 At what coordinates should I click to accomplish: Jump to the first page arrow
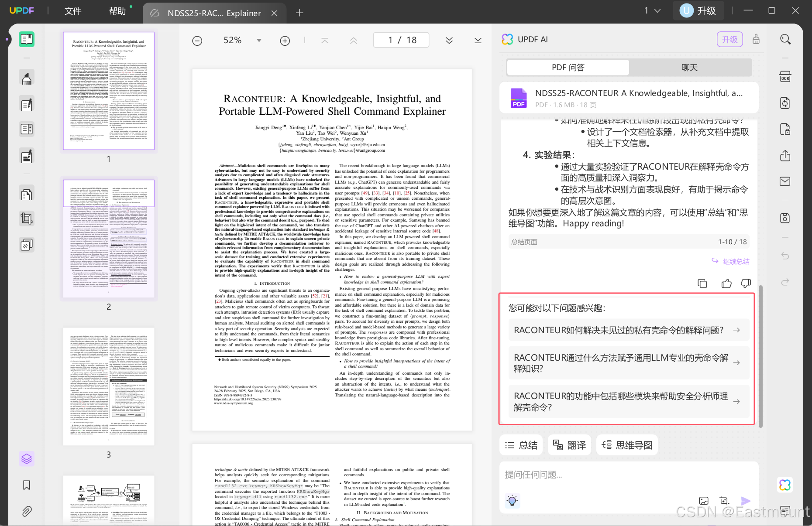(x=325, y=41)
